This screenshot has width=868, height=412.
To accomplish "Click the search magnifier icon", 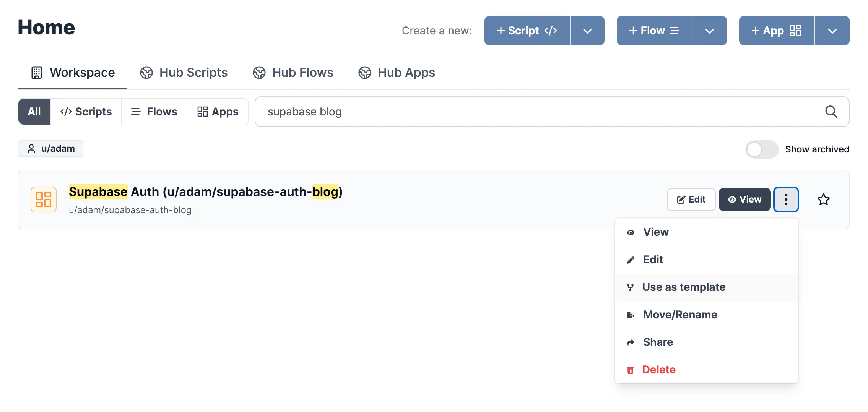I will click(831, 112).
